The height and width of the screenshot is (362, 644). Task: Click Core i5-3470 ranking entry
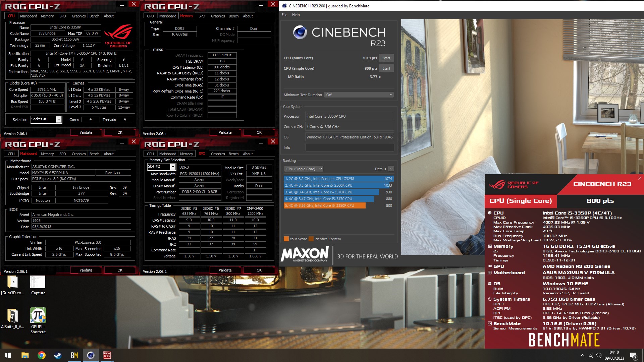click(x=329, y=199)
